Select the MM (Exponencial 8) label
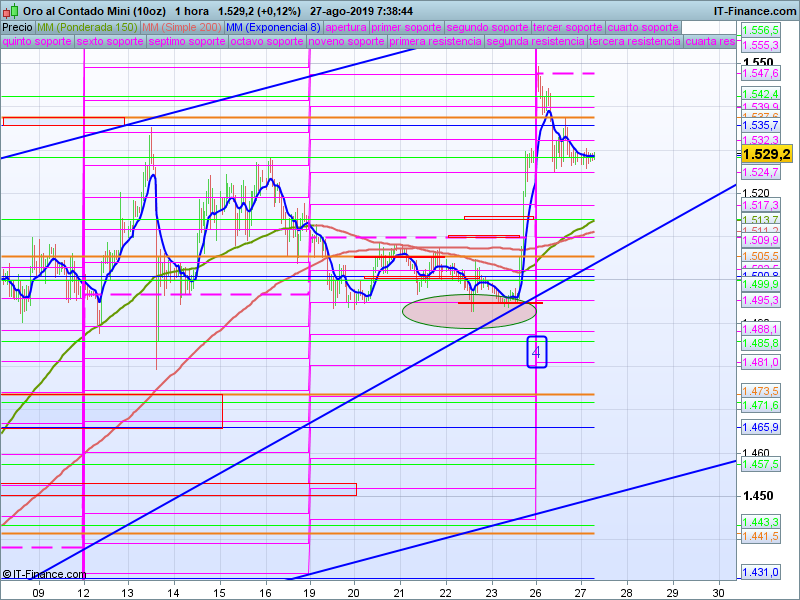This screenshot has height=600, width=800. [x=273, y=27]
